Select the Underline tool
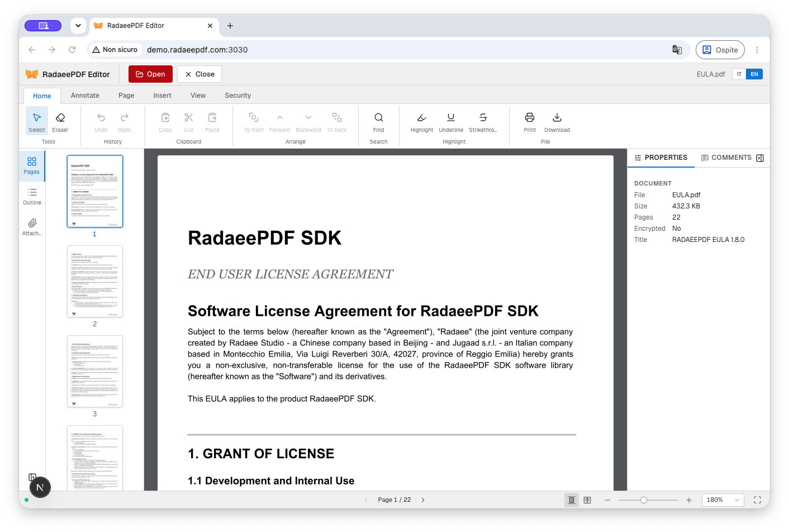Screen dimensions: 789x532 coord(451,121)
